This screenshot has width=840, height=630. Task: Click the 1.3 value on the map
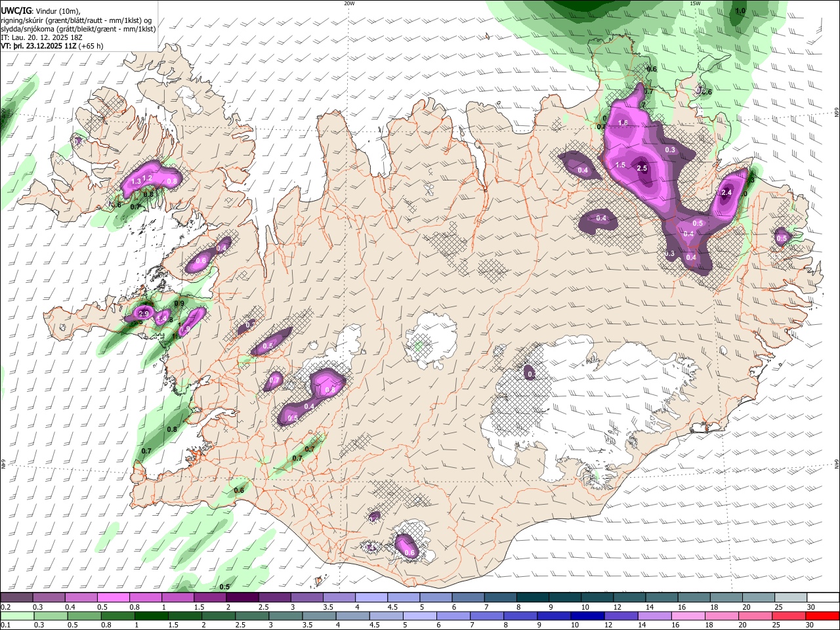136,181
